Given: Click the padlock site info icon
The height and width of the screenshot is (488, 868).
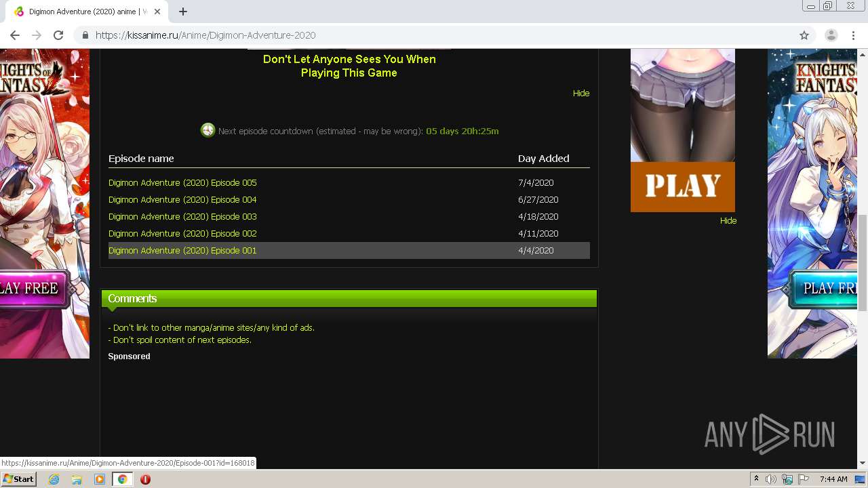Looking at the screenshot, I should pos(85,35).
